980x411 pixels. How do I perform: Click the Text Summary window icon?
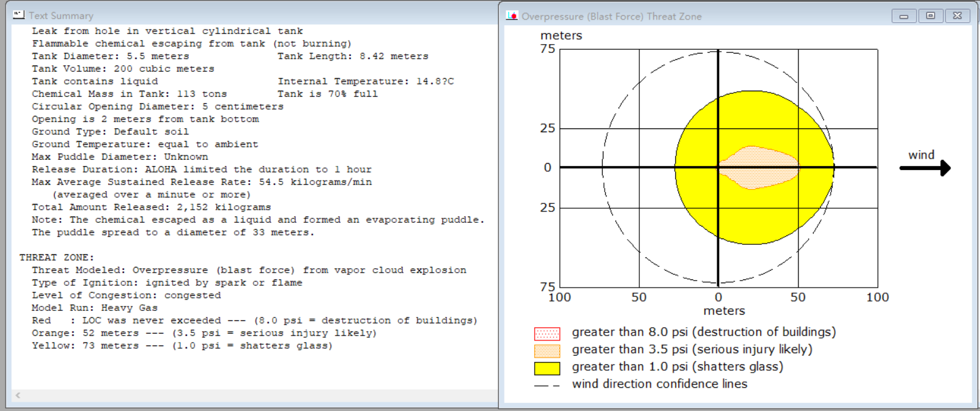(19, 15)
